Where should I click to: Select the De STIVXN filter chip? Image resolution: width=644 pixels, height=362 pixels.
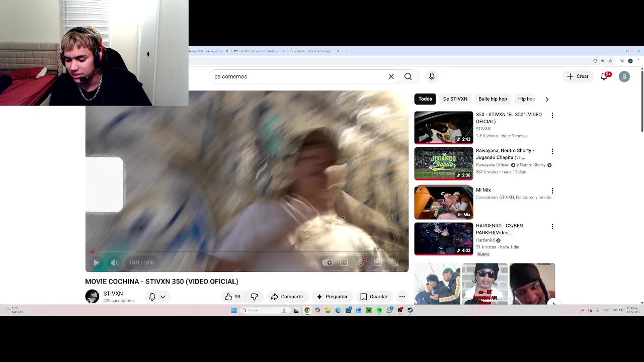(x=455, y=99)
